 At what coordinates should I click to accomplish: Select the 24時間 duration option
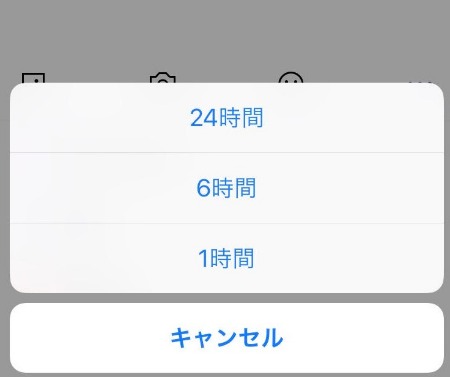(x=227, y=118)
